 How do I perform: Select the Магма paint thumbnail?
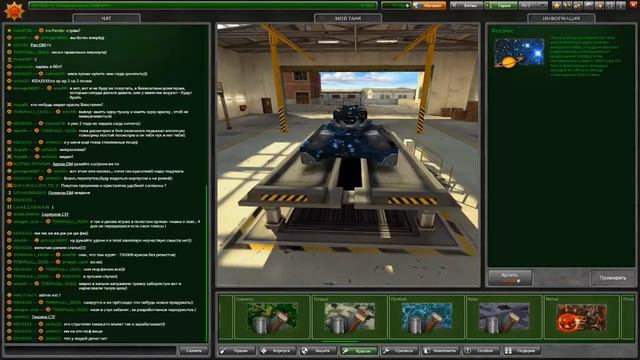[x=581, y=318]
